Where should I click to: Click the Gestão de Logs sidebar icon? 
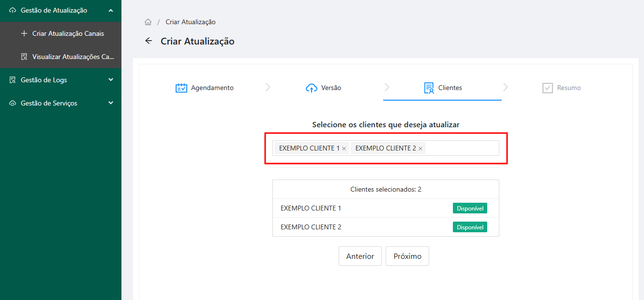[x=13, y=80]
